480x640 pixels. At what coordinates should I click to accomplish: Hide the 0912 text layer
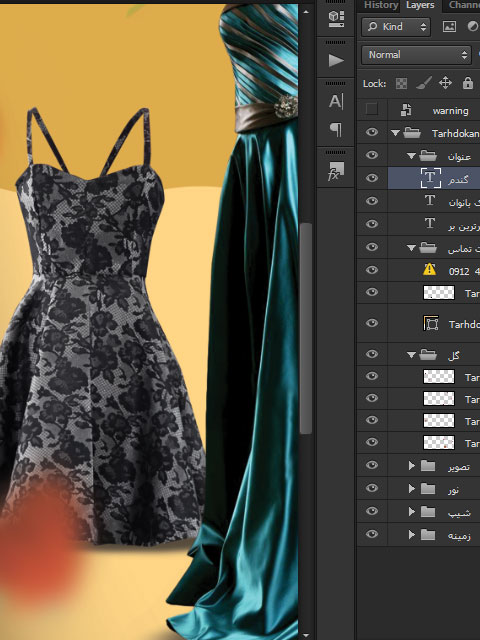pos(371,270)
